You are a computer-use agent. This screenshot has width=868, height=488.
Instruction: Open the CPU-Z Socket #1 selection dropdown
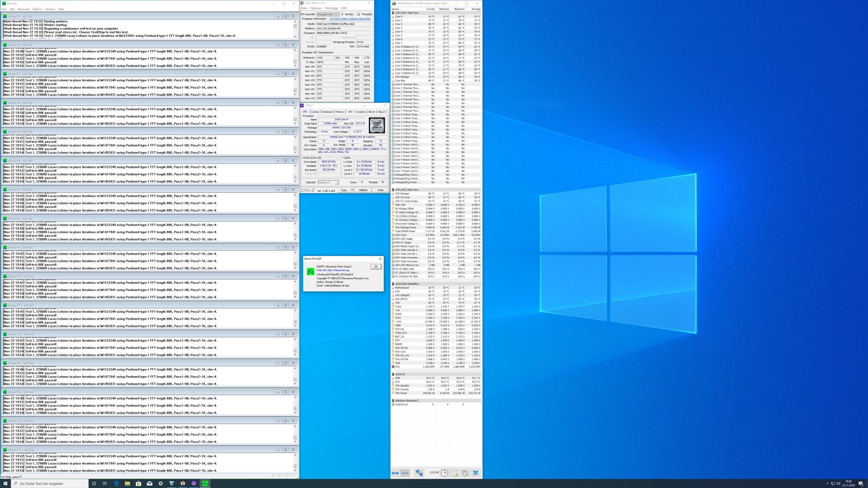click(328, 182)
